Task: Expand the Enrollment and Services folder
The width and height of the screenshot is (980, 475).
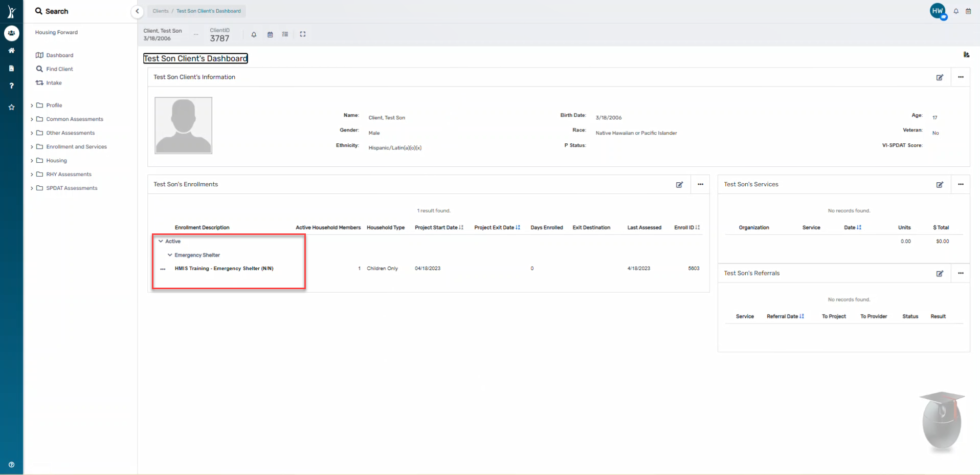Action: (x=76, y=147)
